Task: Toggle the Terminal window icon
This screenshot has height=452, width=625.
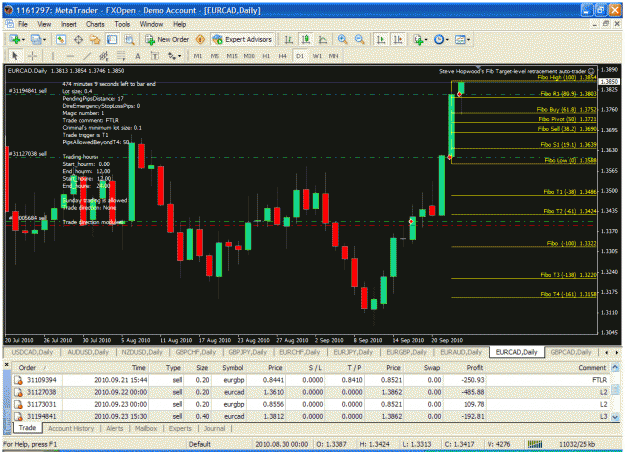Action: (x=112, y=39)
